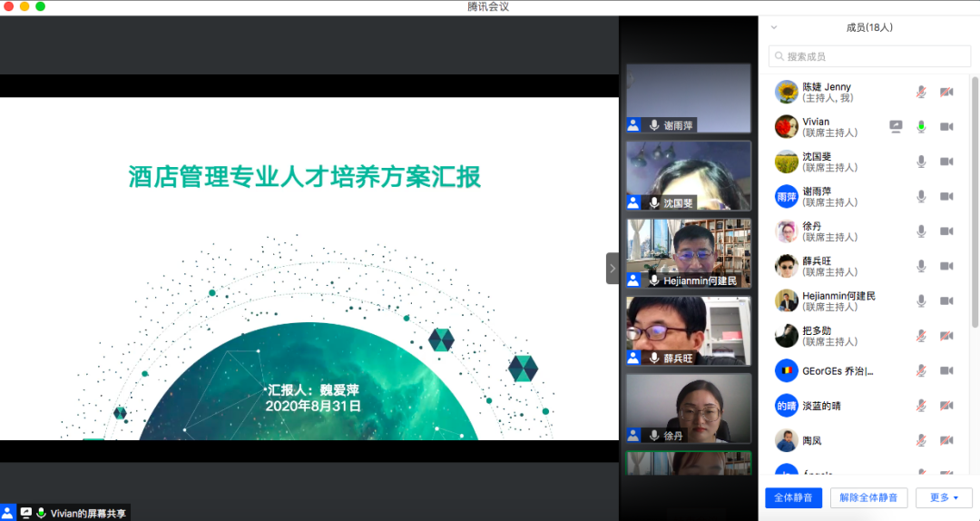980x521 pixels.
Task: Click Vivian's green microphone icon
Action: click(921, 127)
